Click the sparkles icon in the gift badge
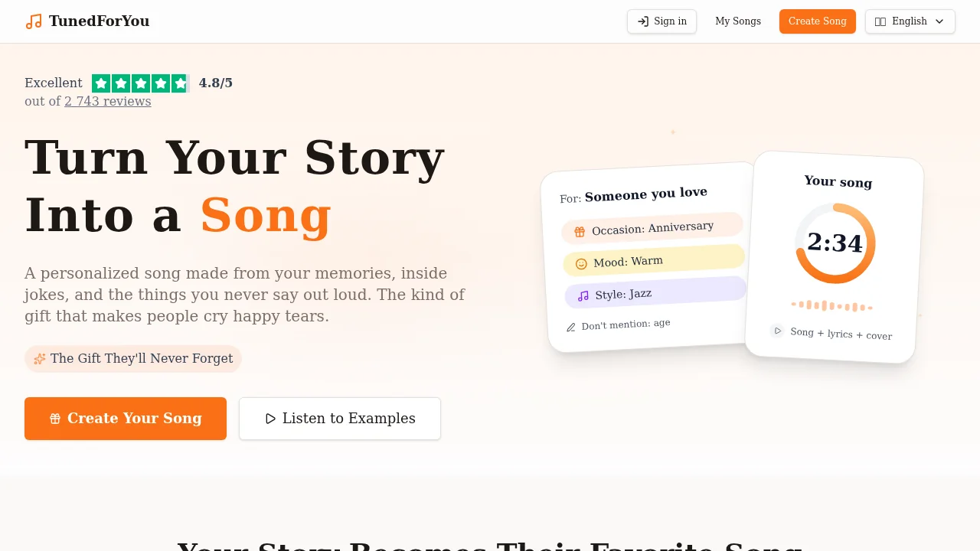Viewport: 980px width, 551px height. click(39, 358)
